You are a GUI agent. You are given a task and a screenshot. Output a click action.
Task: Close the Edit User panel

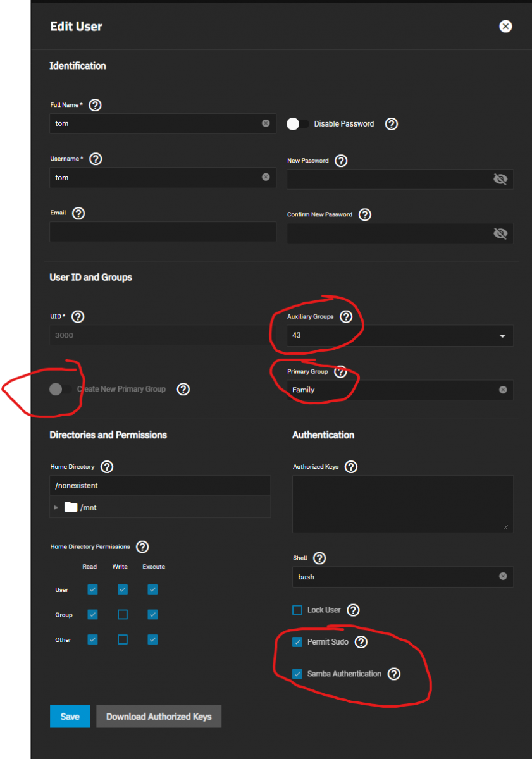[x=505, y=27]
